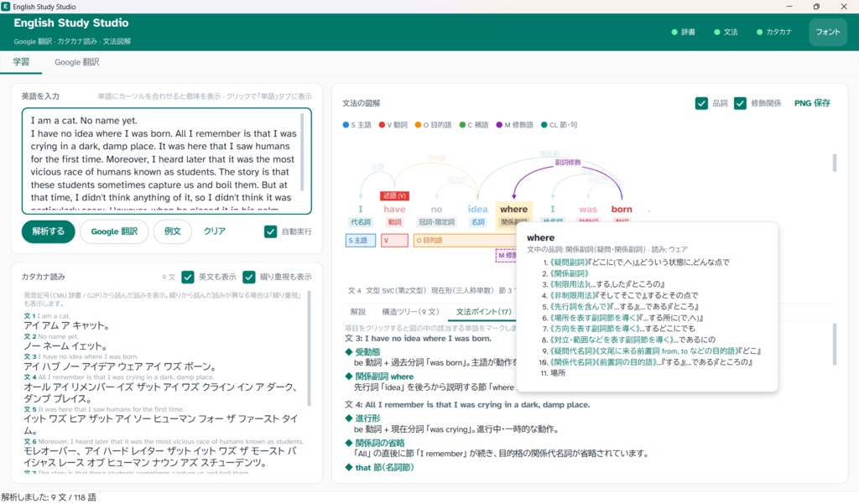Open the フォント settings button
Screen dimensions: 859x504
(x=828, y=33)
